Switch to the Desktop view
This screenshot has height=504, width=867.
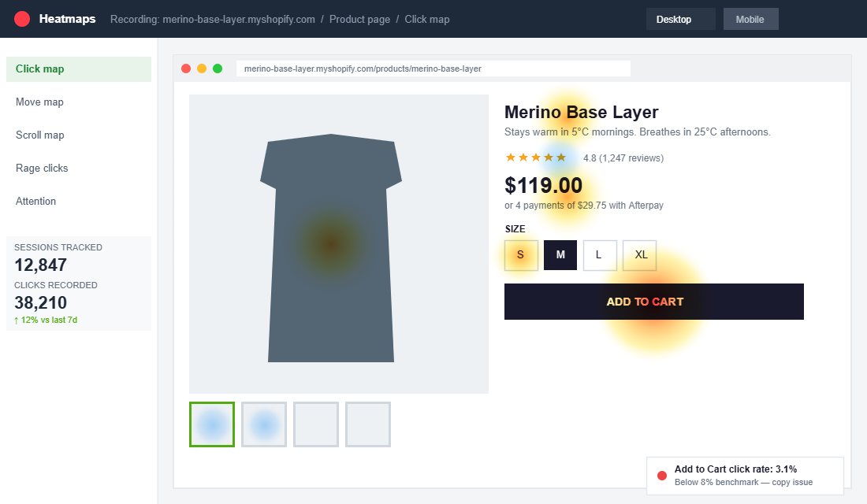point(679,18)
